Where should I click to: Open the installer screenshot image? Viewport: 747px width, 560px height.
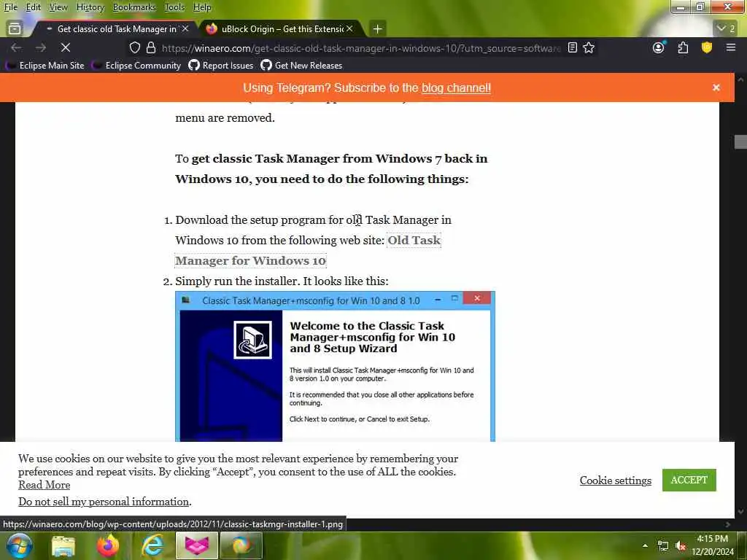tap(335, 366)
